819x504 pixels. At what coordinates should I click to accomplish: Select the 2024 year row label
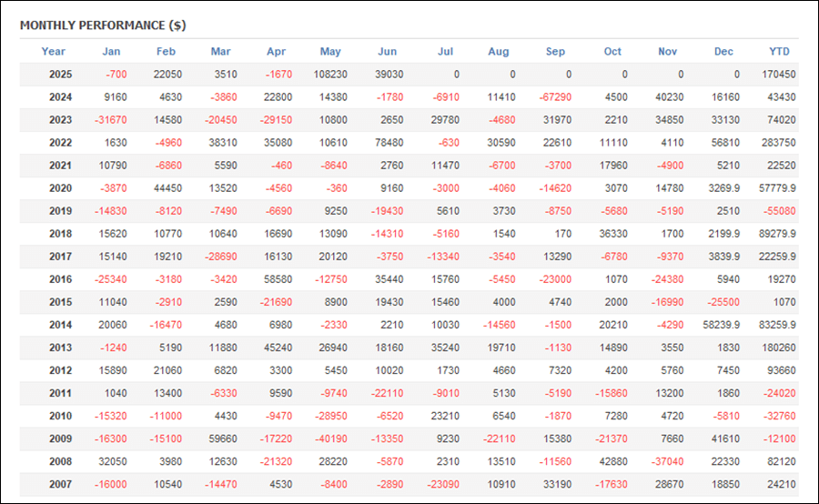61,97
